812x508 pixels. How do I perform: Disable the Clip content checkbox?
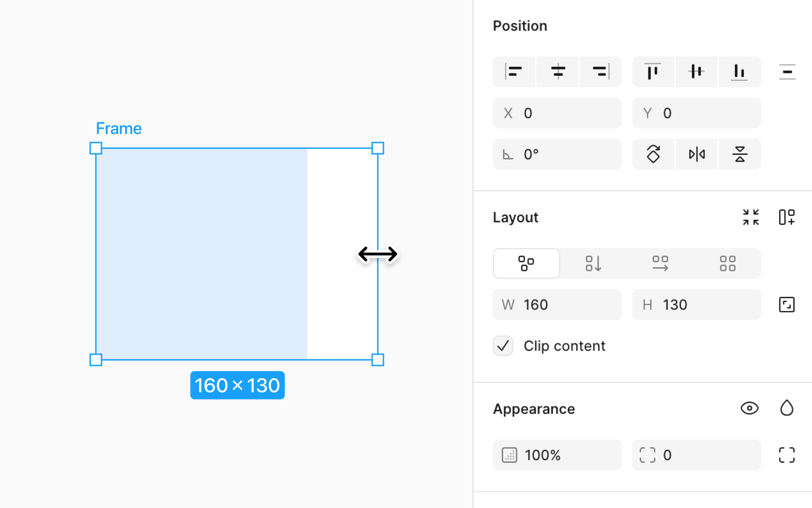503,346
